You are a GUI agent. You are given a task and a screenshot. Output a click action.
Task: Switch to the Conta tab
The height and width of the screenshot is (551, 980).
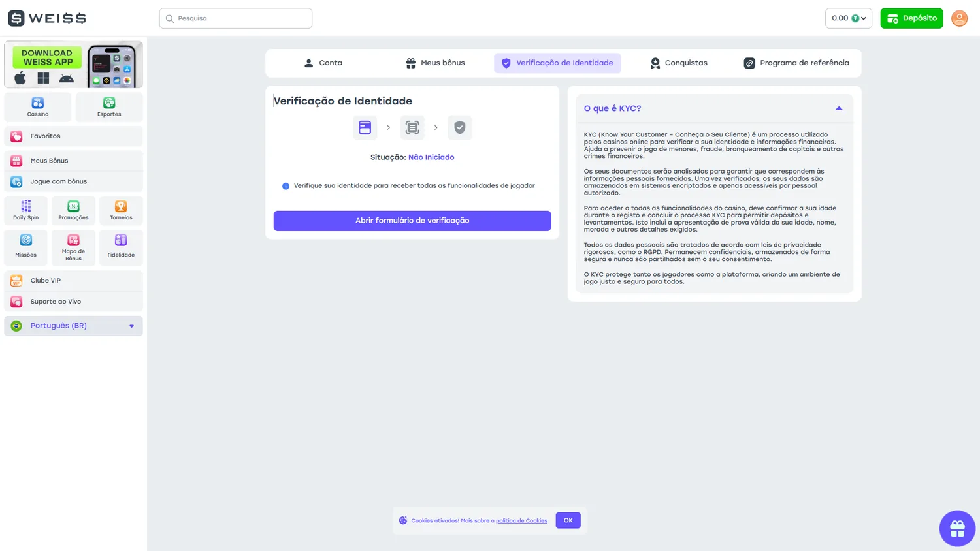tap(323, 63)
